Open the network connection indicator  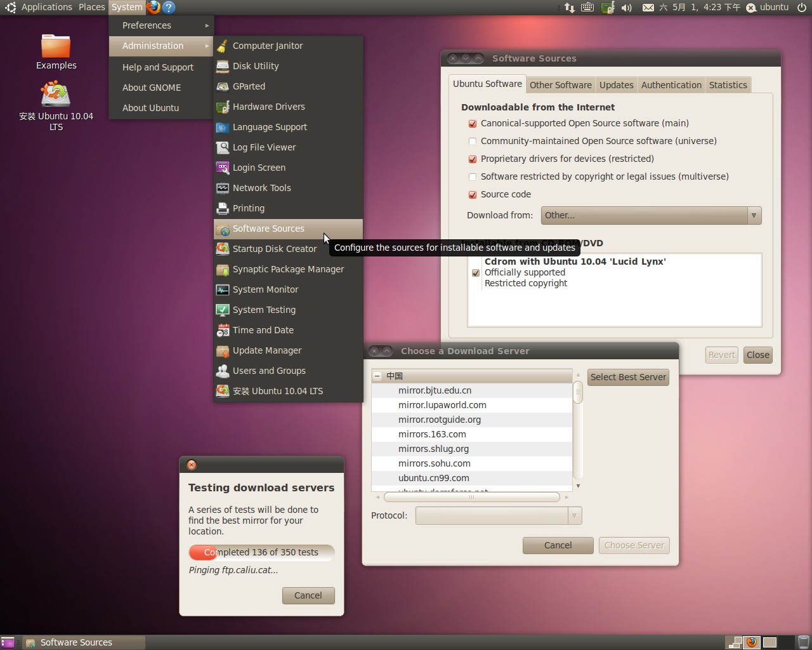click(570, 8)
